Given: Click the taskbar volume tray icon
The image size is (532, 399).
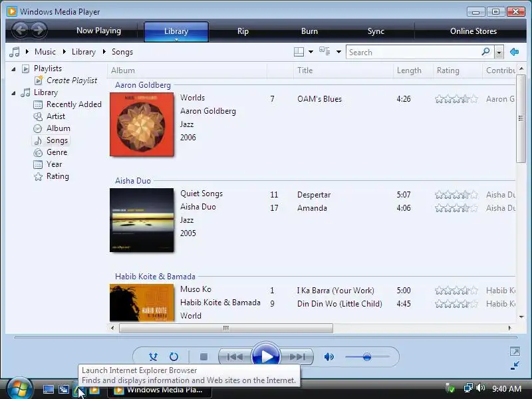Looking at the screenshot, I should (x=480, y=388).
